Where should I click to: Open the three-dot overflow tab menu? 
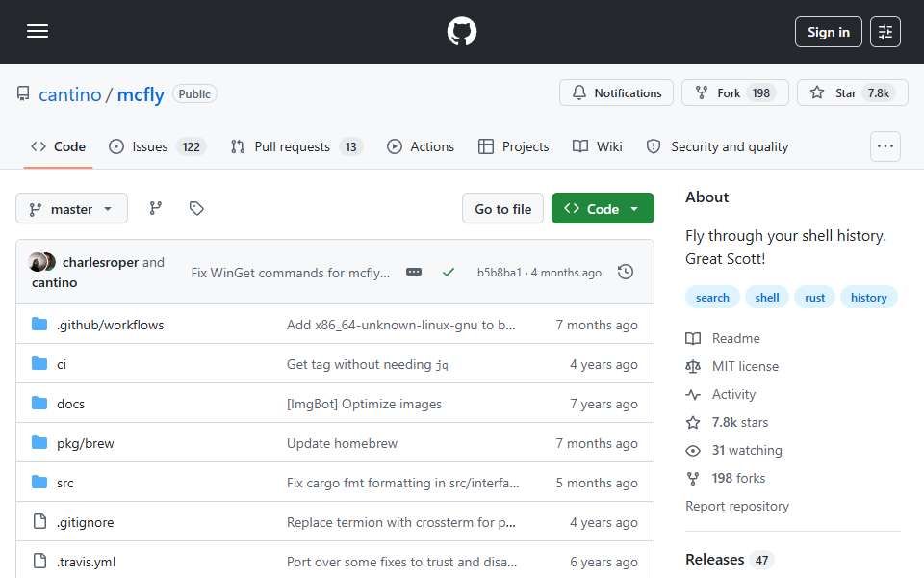(885, 146)
